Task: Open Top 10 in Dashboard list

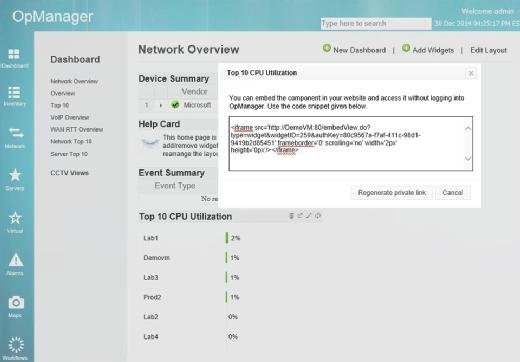Action: (x=60, y=105)
